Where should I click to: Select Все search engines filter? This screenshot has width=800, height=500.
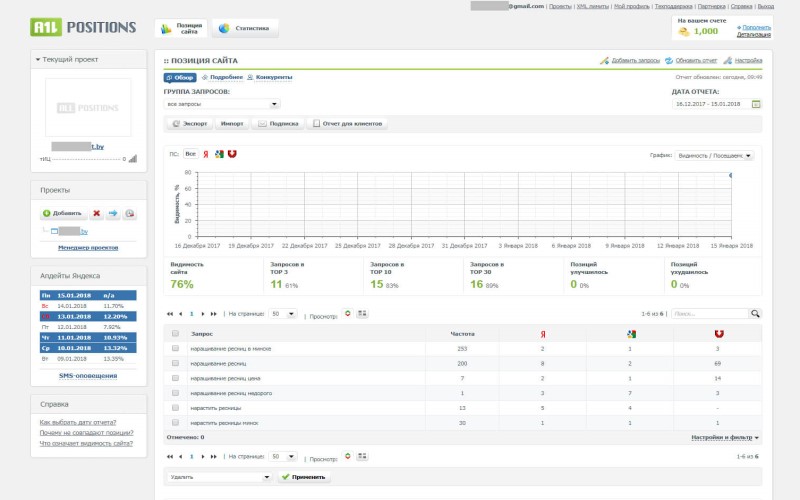190,154
